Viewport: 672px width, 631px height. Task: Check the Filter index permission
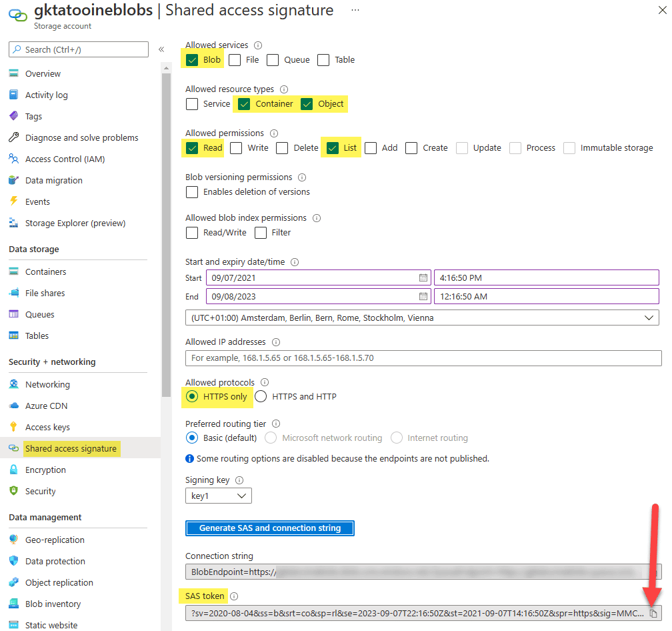[261, 233]
